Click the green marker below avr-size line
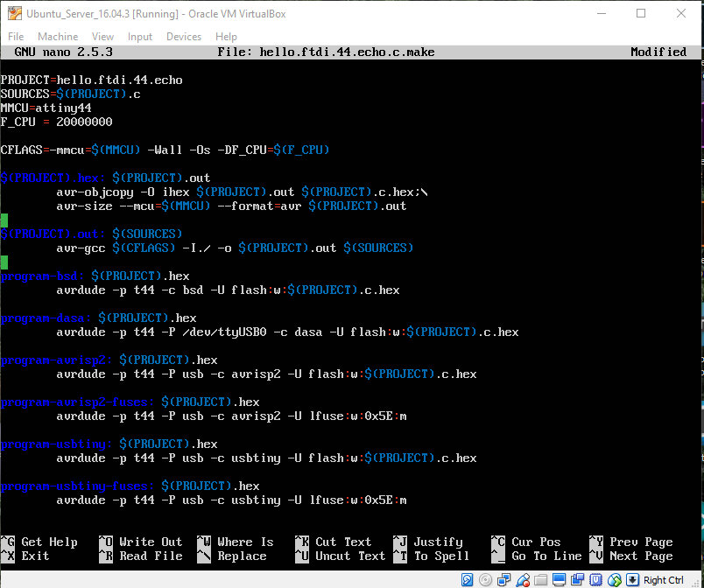704x588 pixels. (4, 220)
